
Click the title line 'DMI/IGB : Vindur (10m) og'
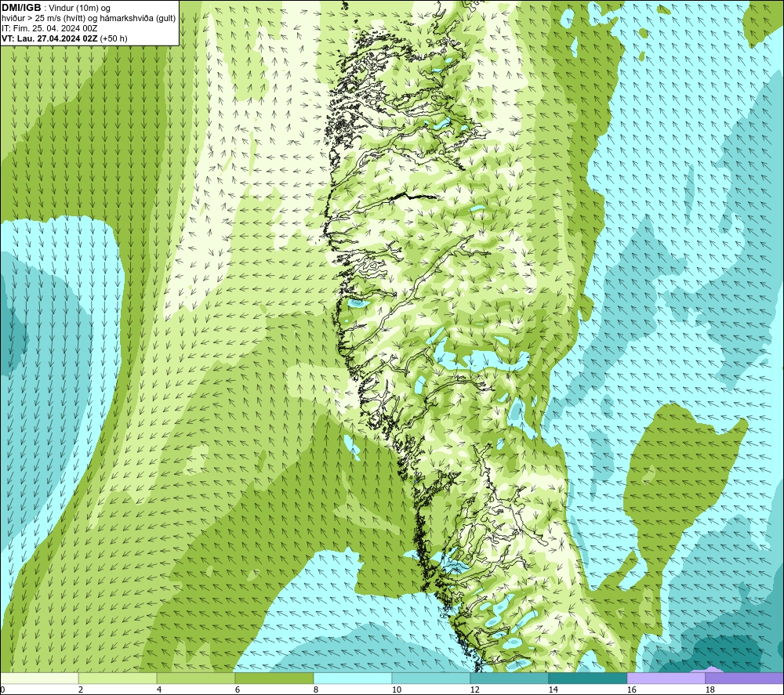pyautogui.click(x=56, y=8)
